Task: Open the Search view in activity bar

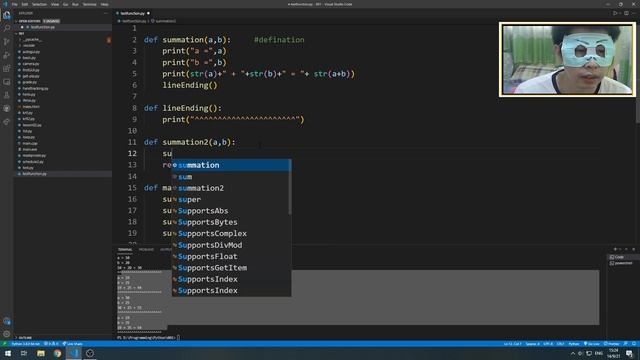Action: tap(7, 29)
